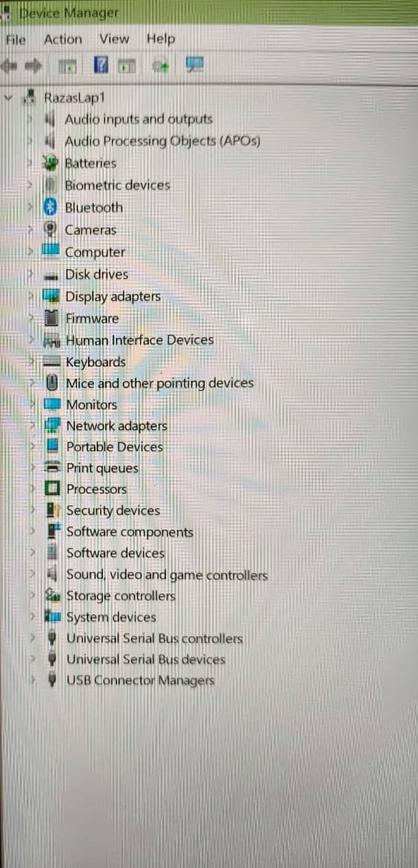Click the Scan for hardware changes monitor icon
The width and height of the screenshot is (418, 868).
[x=195, y=65]
